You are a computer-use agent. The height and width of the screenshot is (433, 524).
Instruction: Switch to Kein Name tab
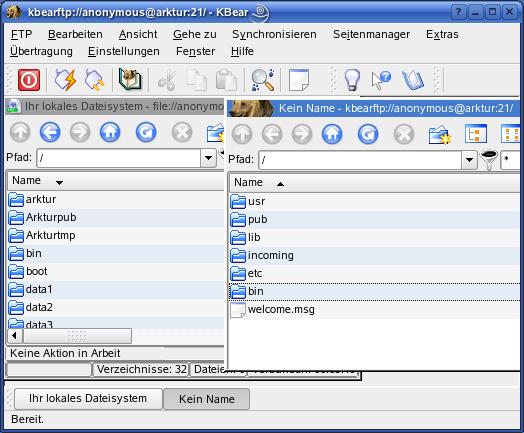pyautogui.click(x=207, y=399)
